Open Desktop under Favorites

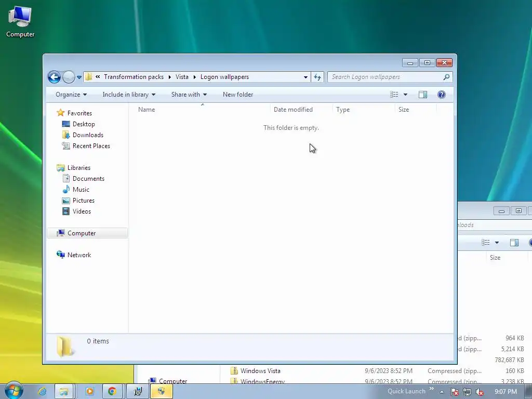coord(84,124)
